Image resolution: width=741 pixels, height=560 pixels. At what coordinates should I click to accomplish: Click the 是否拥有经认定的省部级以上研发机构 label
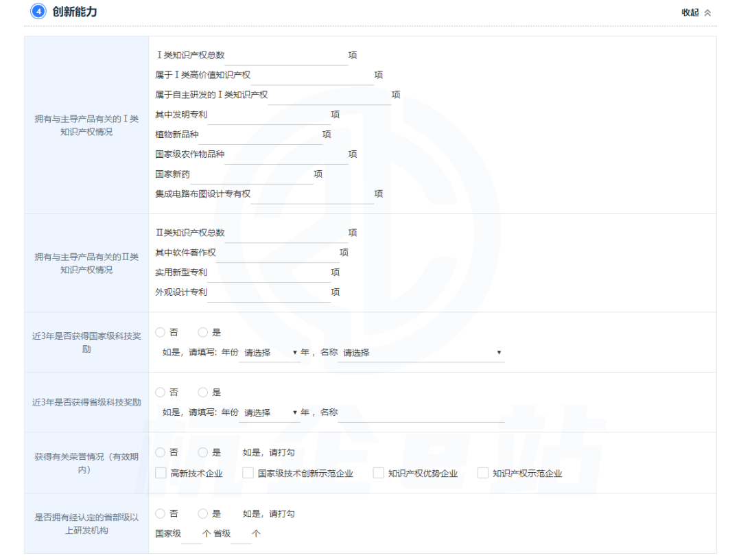tap(86, 524)
